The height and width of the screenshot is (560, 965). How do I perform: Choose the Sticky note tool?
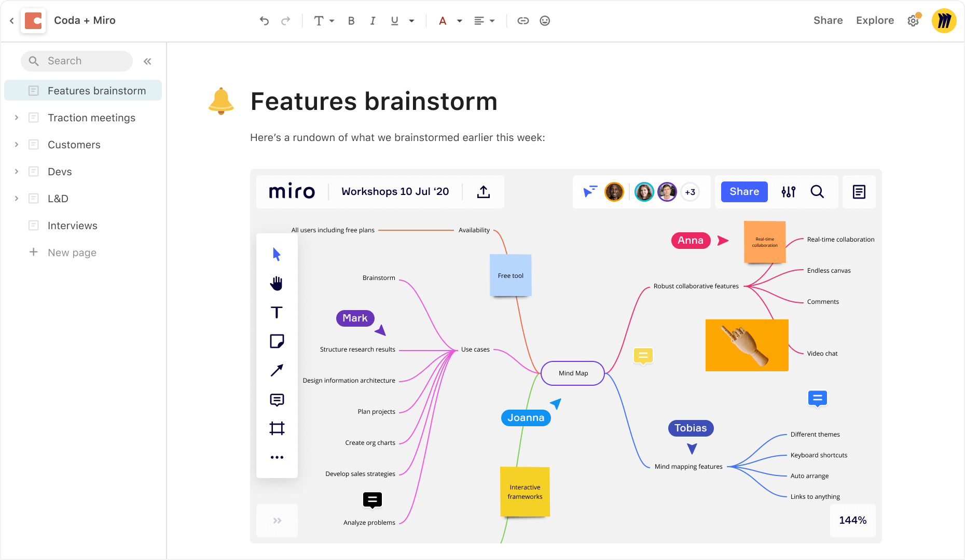(x=277, y=341)
